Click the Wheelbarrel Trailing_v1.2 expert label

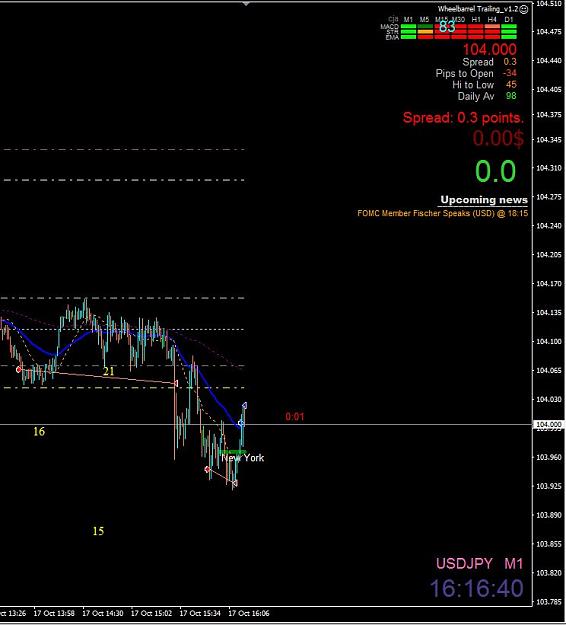(478, 9)
